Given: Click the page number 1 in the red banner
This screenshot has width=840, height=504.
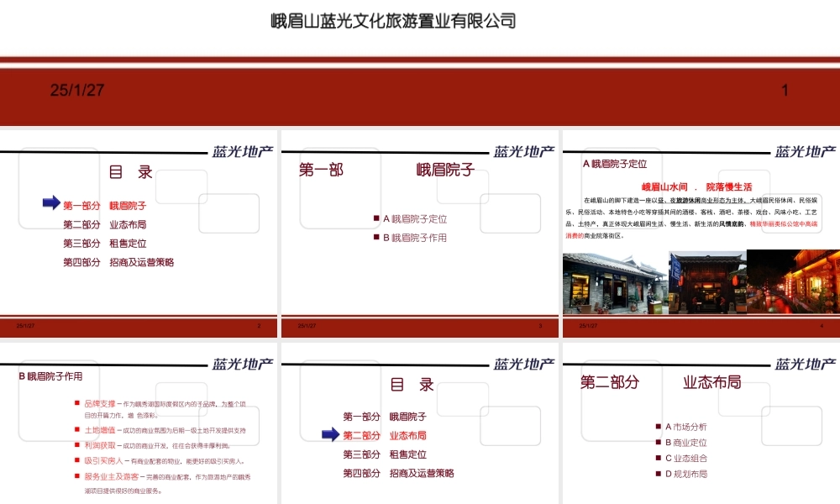Looking at the screenshot, I should coord(785,89).
